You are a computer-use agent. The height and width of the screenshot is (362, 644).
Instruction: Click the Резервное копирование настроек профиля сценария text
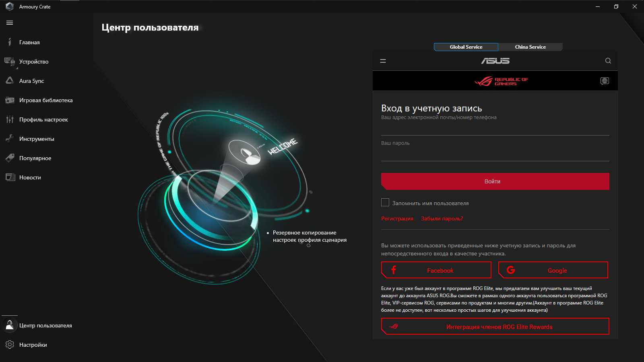[x=310, y=236]
